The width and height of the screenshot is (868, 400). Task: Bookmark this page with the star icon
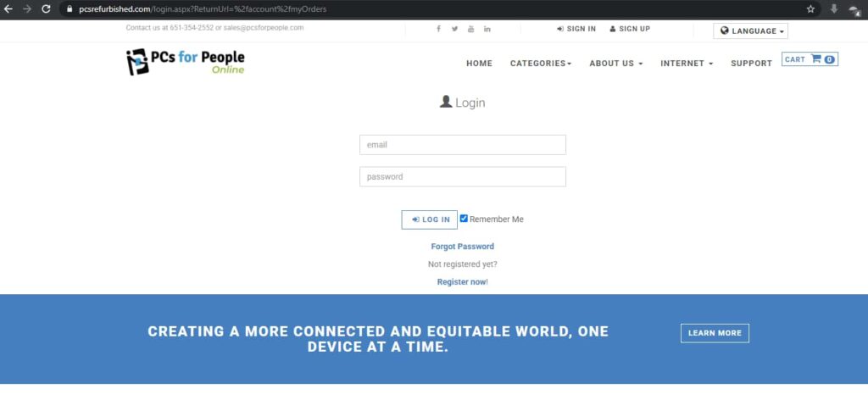(x=810, y=8)
